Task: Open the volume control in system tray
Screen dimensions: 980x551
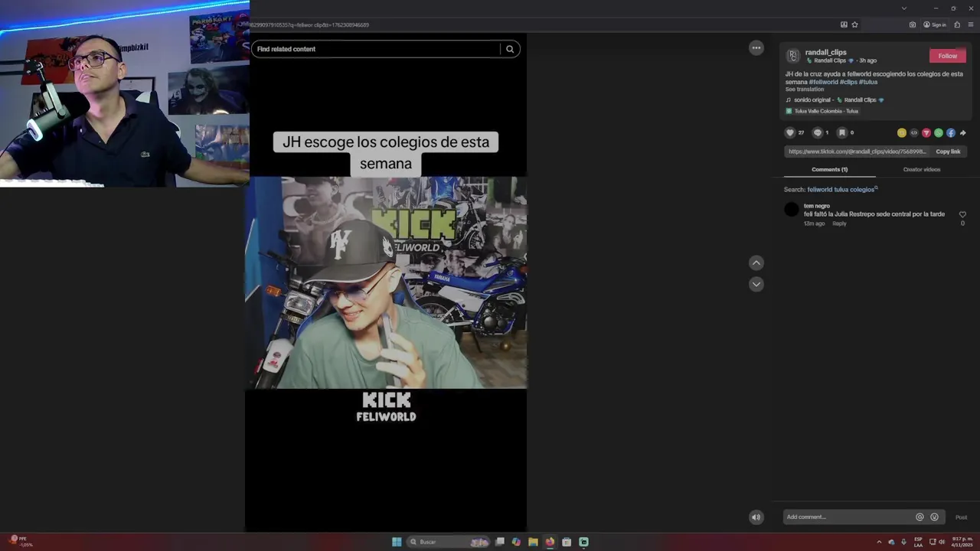Action: 942,542
